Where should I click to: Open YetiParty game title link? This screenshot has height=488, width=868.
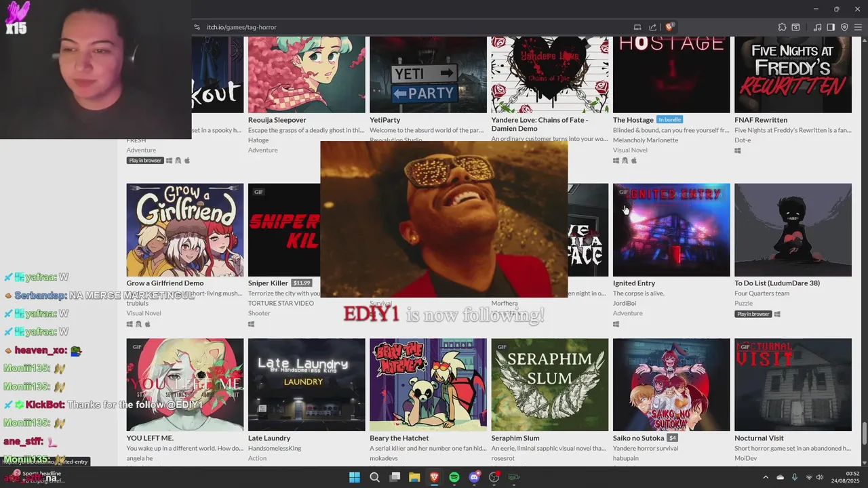385,120
